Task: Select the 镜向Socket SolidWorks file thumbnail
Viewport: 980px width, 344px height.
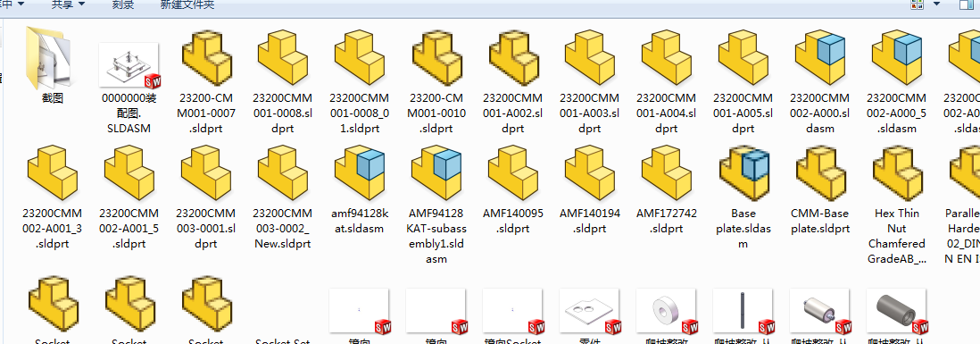Action: pos(513,311)
